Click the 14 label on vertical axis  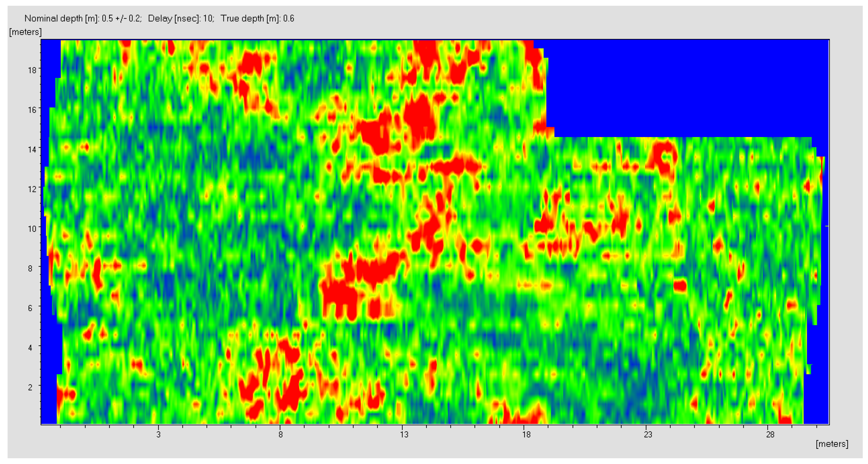[x=32, y=150]
